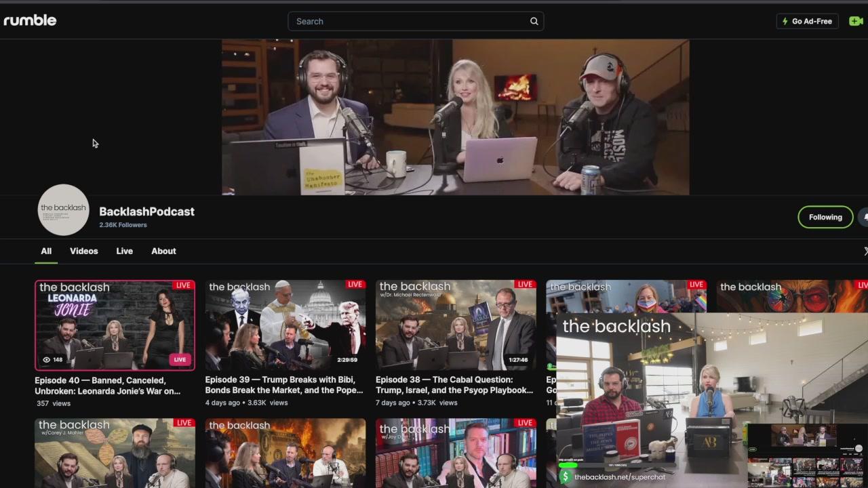Open the burning dollar bill episode thumbnail

click(285, 453)
